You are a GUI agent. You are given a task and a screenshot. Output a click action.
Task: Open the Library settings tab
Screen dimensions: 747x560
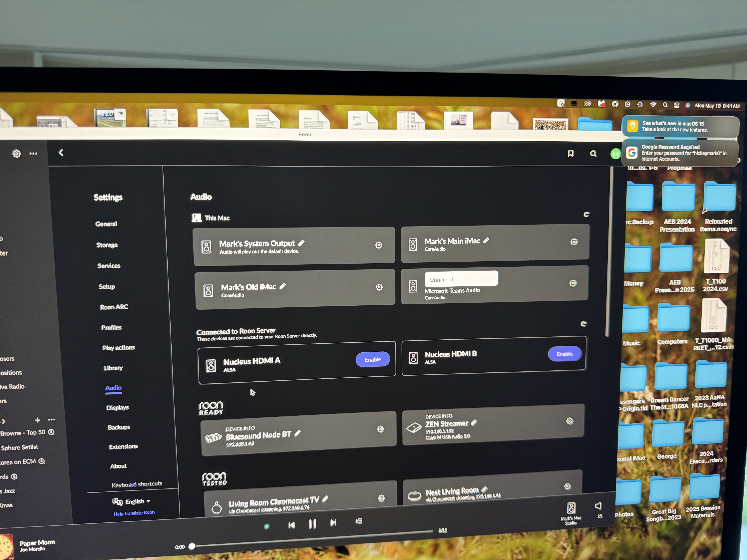click(x=113, y=368)
